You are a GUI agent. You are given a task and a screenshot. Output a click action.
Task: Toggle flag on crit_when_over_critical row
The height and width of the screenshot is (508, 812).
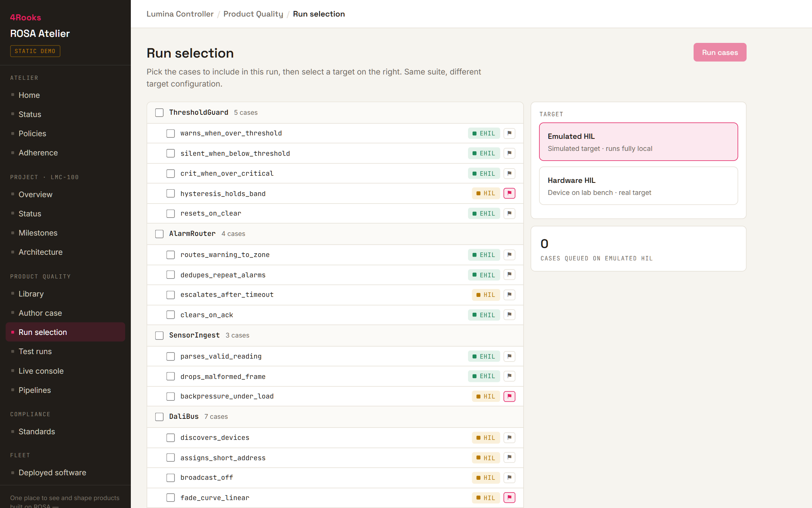[509, 173]
